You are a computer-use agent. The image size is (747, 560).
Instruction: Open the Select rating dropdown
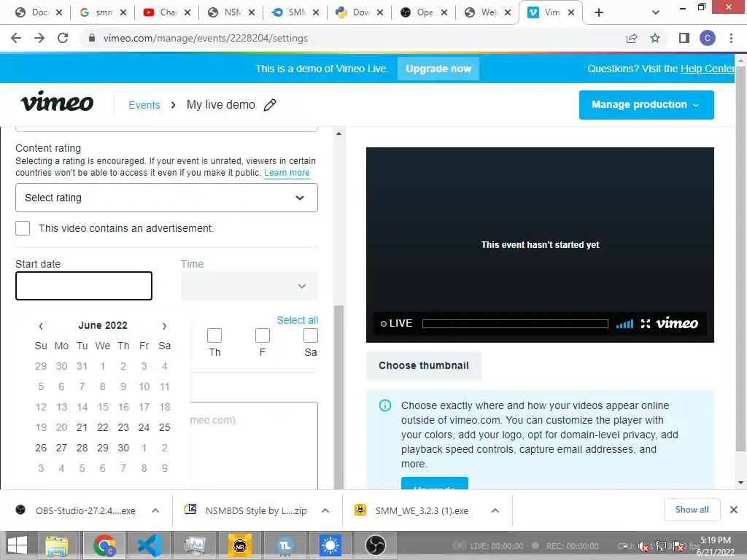[166, 198]
